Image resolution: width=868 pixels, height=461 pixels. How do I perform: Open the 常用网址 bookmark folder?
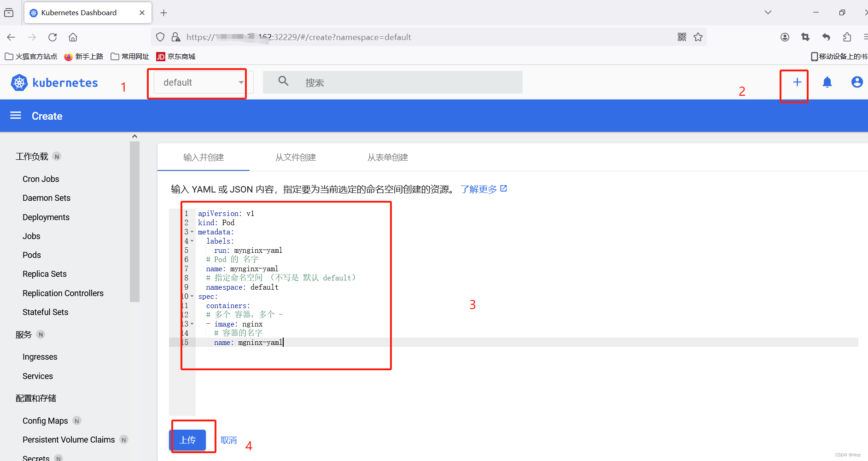(130, 57)
